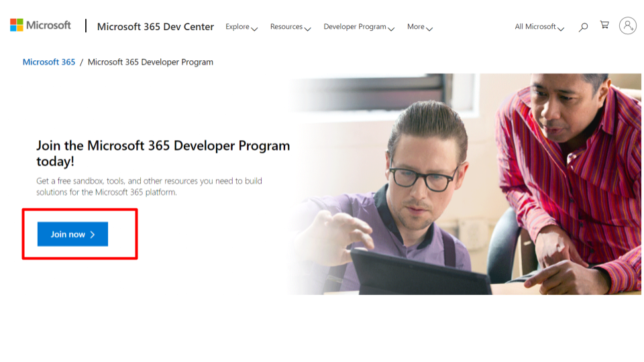Click the 'Join the Microsoft 365 Developer Program today!' heading
The width and height of the screenshot is (644, 362).
pos(163,153)
